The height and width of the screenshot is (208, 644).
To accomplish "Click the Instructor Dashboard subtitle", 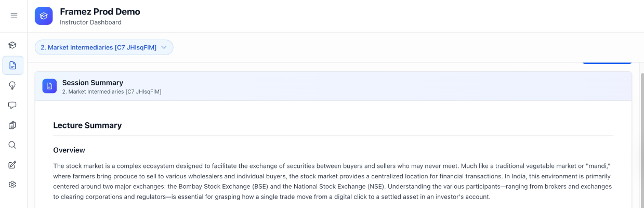I will pos(90,22).
